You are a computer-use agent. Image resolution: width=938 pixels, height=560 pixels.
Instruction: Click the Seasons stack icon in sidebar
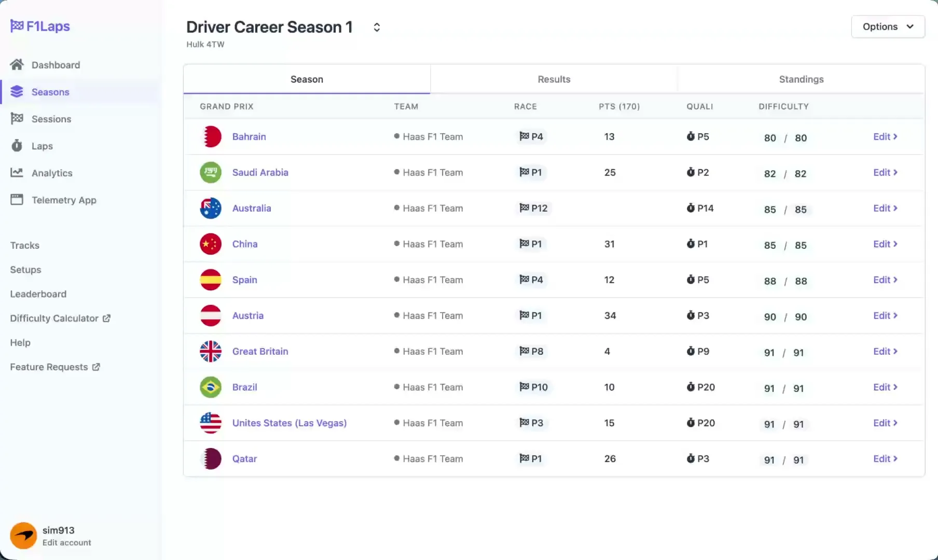click(x=17, y=92)
